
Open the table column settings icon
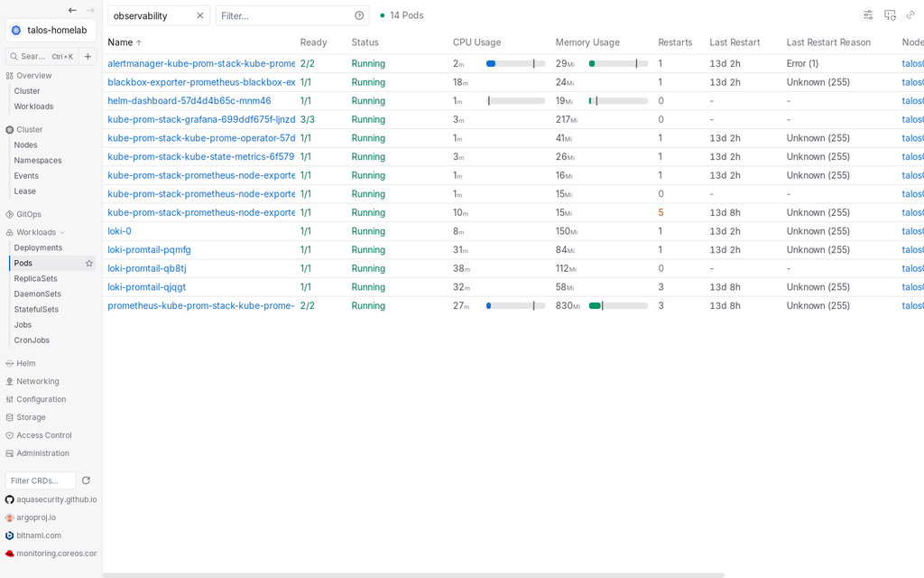tap(868, 15)
